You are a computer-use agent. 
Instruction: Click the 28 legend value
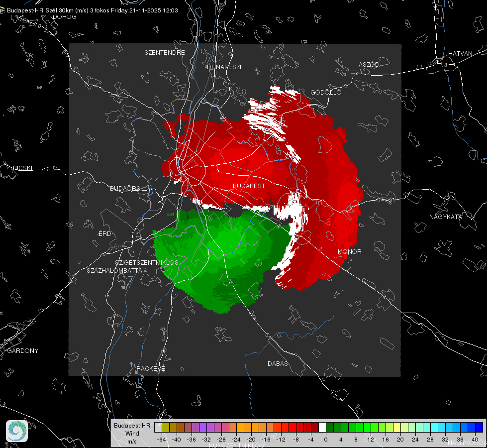click(x=430, y=440)
